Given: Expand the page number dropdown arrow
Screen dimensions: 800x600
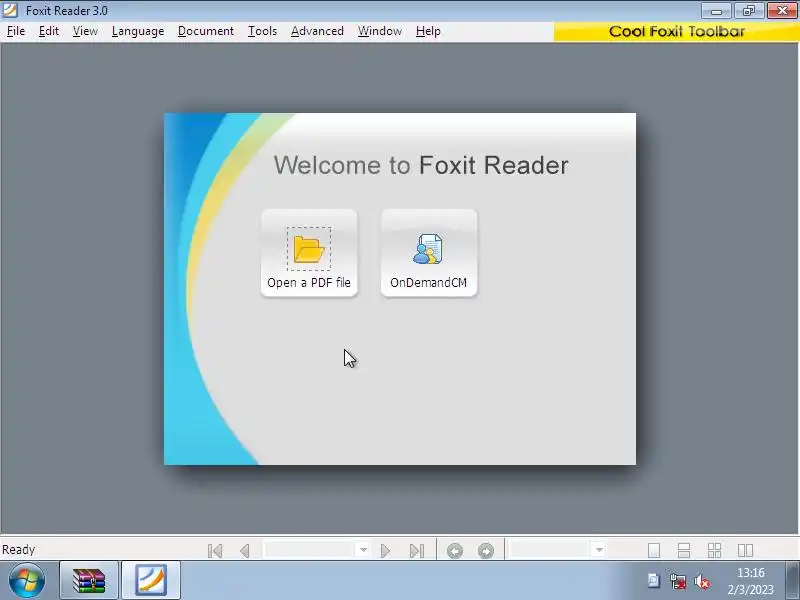Looking at the screenshot, I should pyautogui.click(x=363, y=550).
